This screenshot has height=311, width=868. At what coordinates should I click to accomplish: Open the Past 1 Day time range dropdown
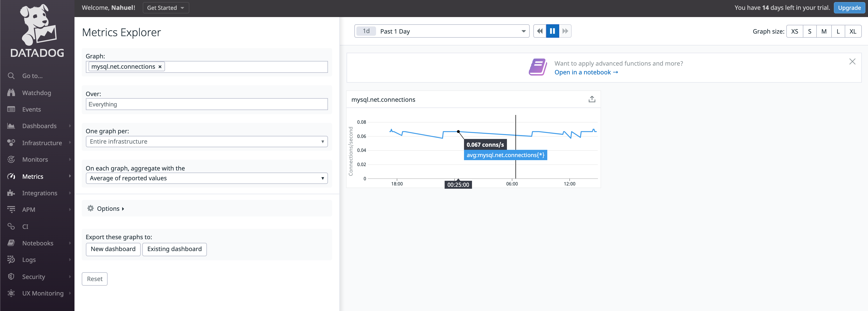click(442, 31)
